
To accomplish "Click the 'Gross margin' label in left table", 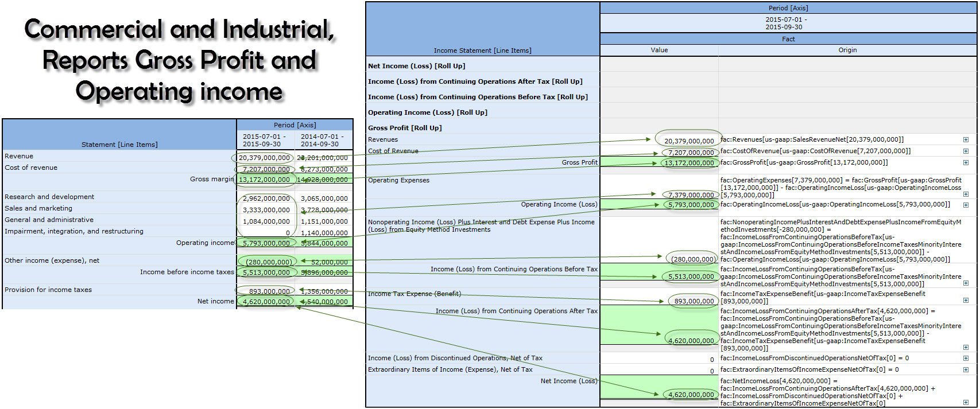I will coord(212,179).
